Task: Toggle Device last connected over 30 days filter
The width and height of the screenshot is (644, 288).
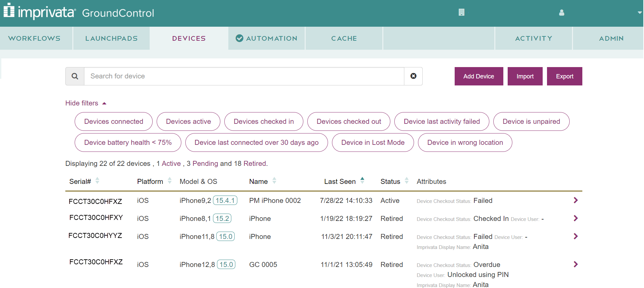Action: [256, 142]
